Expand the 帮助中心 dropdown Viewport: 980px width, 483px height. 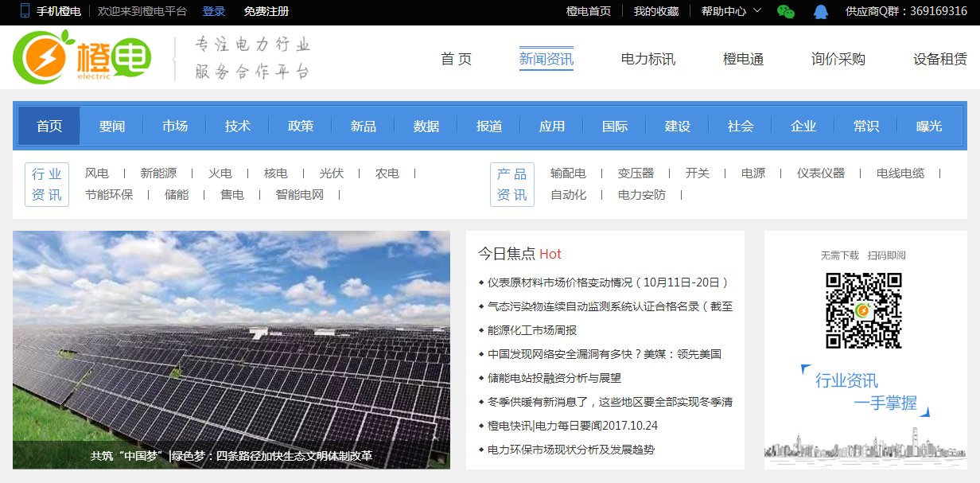click(731, 11)
